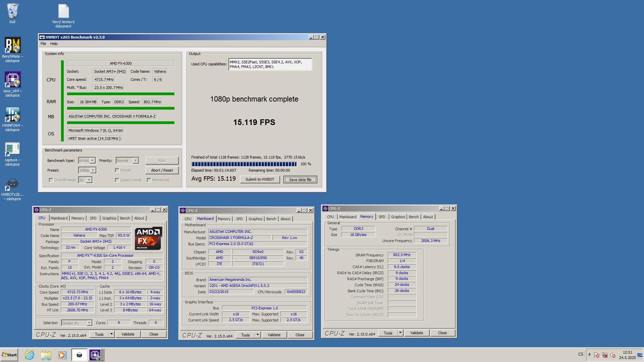Click Validate in CPU-Z CPU window
Viewport: 644px width, 362px height.
pos(128,334)
